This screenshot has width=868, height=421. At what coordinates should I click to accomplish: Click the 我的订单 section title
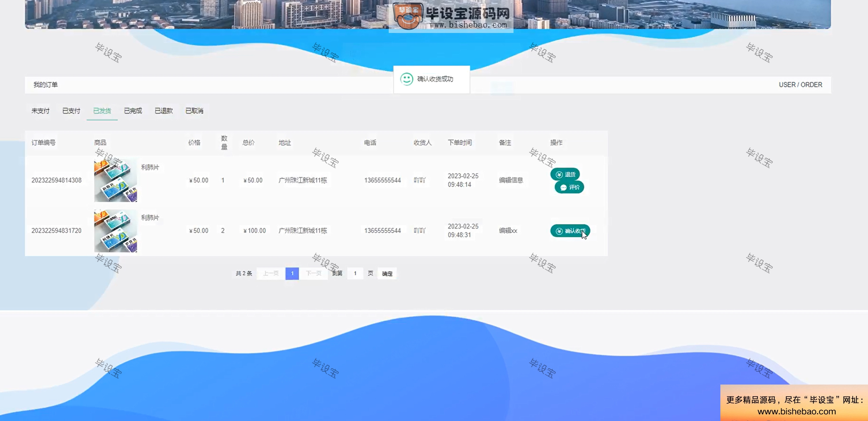pos(46,85)
